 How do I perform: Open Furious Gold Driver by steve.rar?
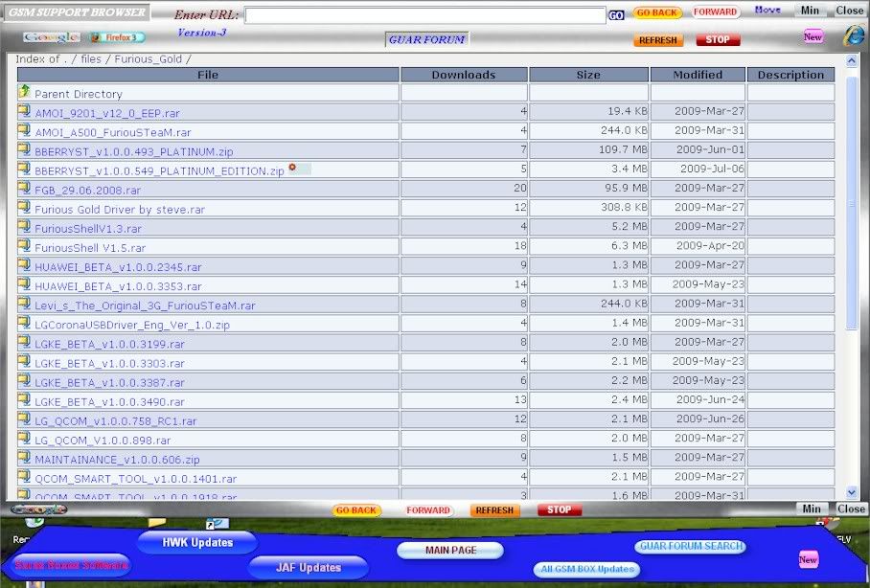coord(120,210)
